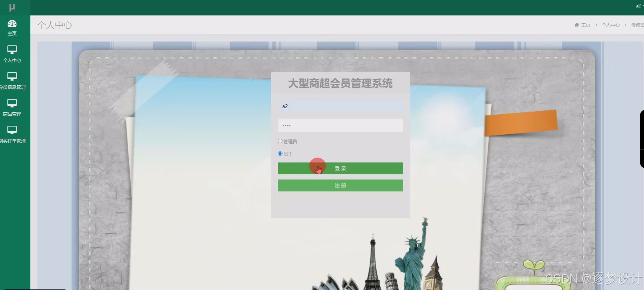This screenshot has width=644, height=290.
Task: Click 个人中心 breadcrumb link
Action: coord(611,25)
